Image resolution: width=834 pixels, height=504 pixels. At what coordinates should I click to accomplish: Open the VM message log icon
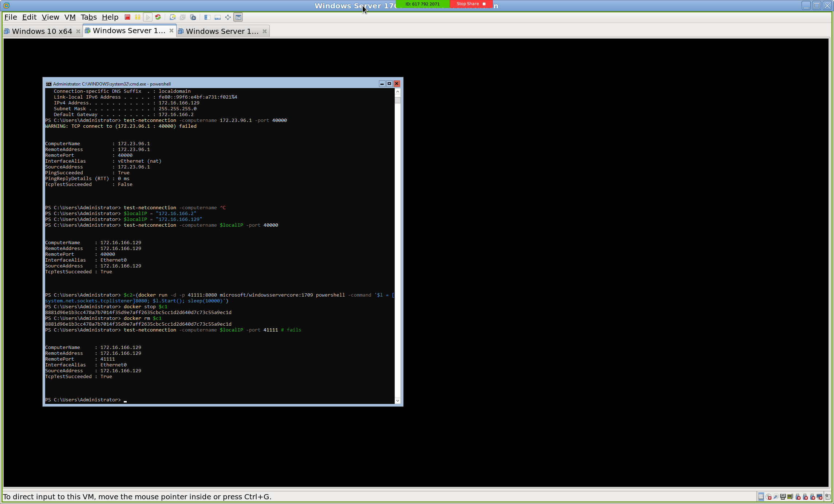[x=827, y=497]
